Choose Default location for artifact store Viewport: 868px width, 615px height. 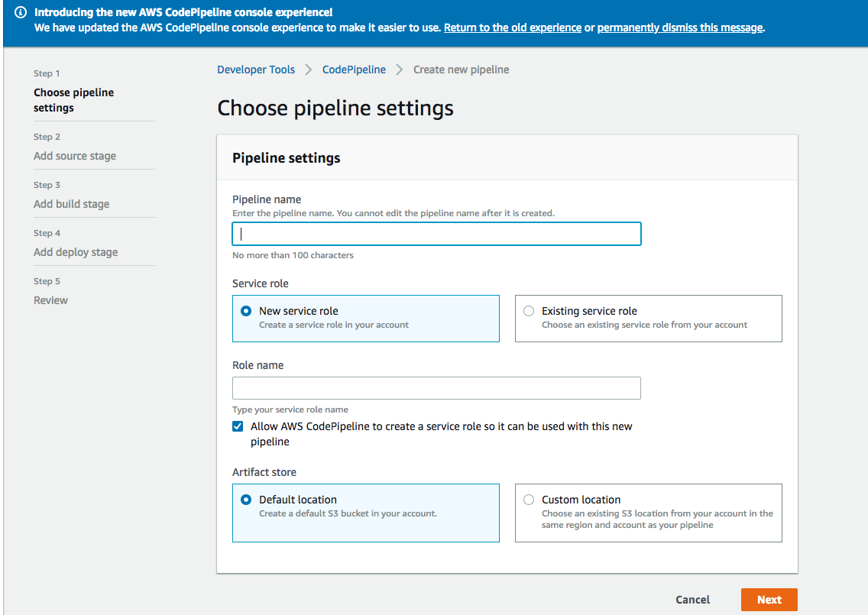(x=246, y=500)
